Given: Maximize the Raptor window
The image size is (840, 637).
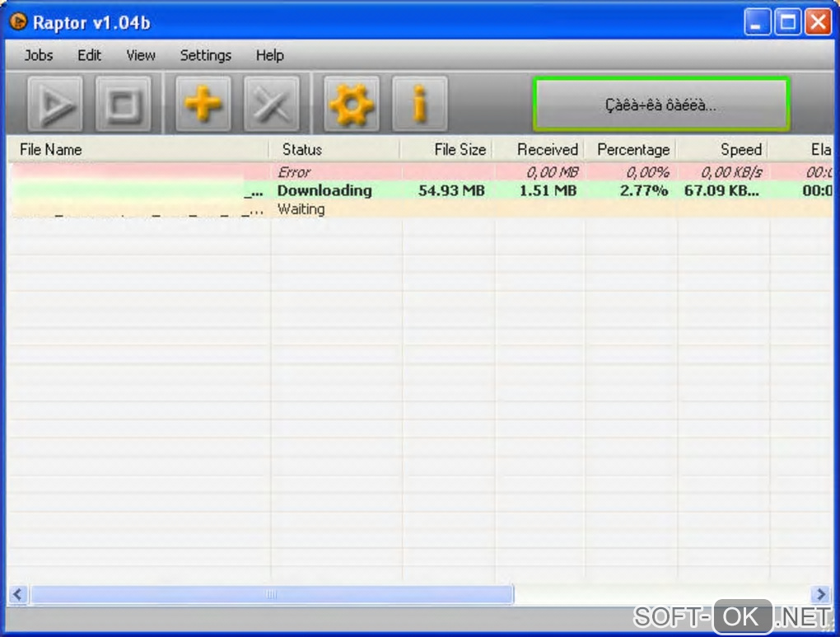Looking at the screenshot, I should click(787, 22).
